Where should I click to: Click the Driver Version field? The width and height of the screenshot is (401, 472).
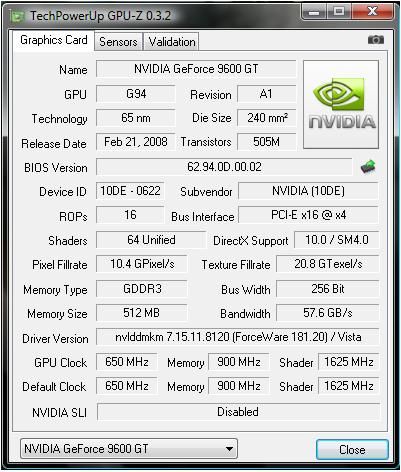tap(237, 337)
